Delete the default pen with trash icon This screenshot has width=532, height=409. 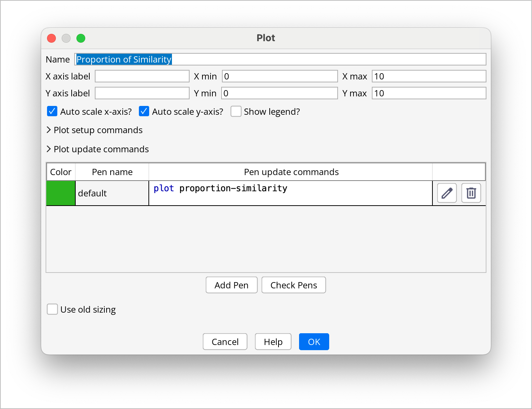click(x=471, y=193)
